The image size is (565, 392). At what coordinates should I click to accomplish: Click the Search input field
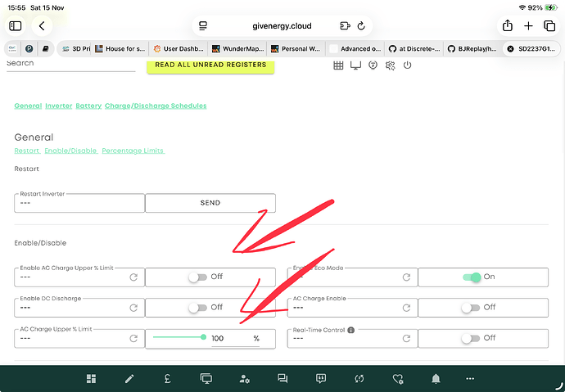[x=70, y=64]
